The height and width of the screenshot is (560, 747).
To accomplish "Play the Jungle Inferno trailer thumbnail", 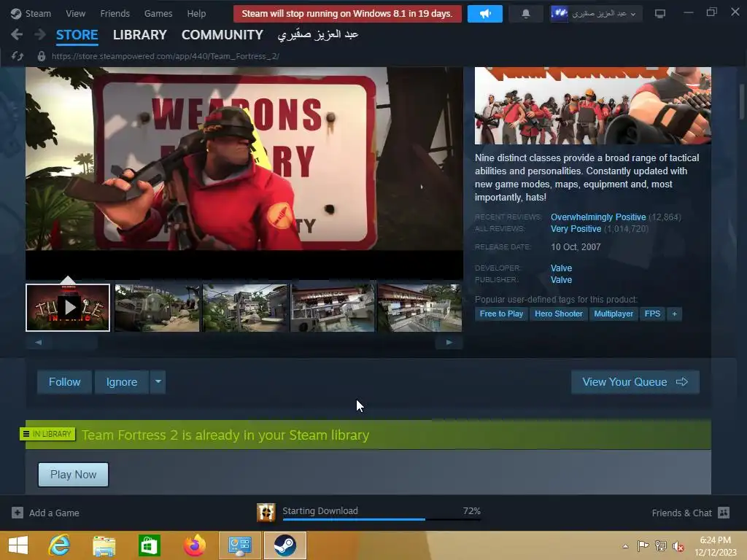I will (x=68, y=308).
